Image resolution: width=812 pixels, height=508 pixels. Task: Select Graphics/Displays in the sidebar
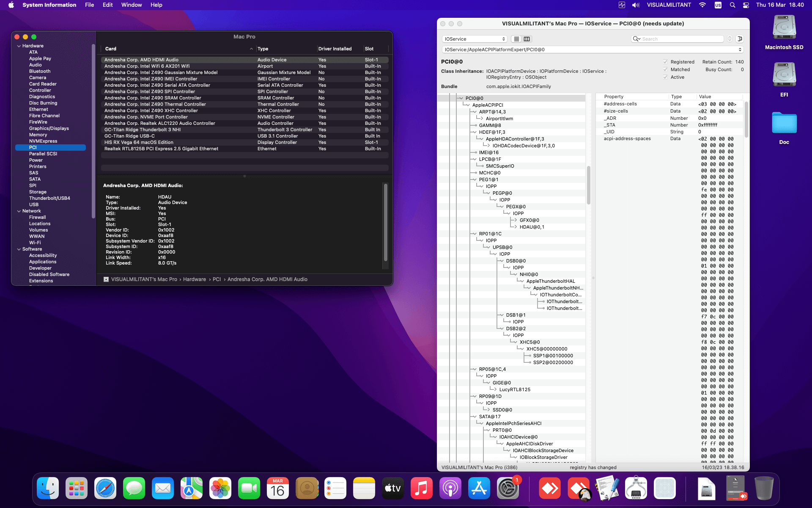[x=49, y=128]
